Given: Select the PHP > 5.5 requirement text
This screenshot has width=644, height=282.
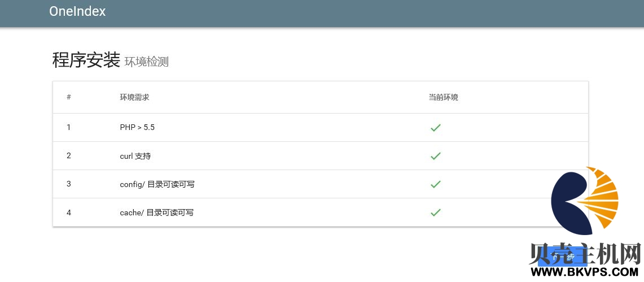Looking at the screenshot, I should coord(137,127).
